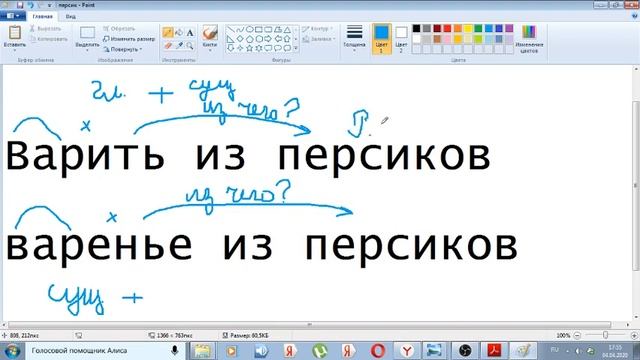Open the customize quick access toolbar arrow

pos(50,5)
